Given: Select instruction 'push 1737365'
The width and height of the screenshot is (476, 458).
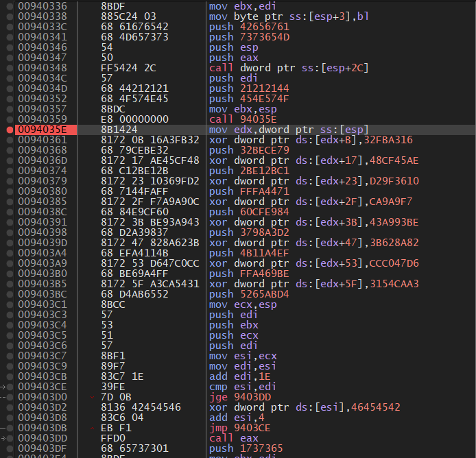Looking at the screenshot, I should 246,449.
